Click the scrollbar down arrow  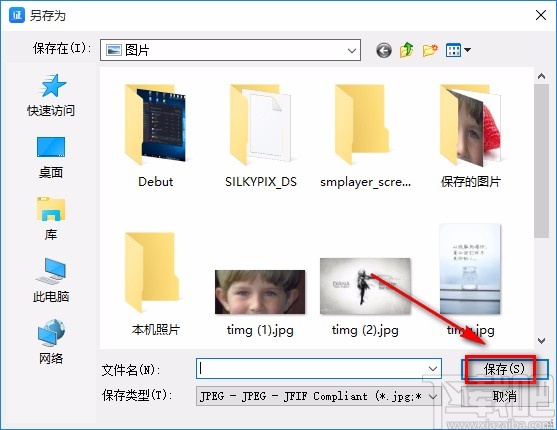[x=541, y=341]
